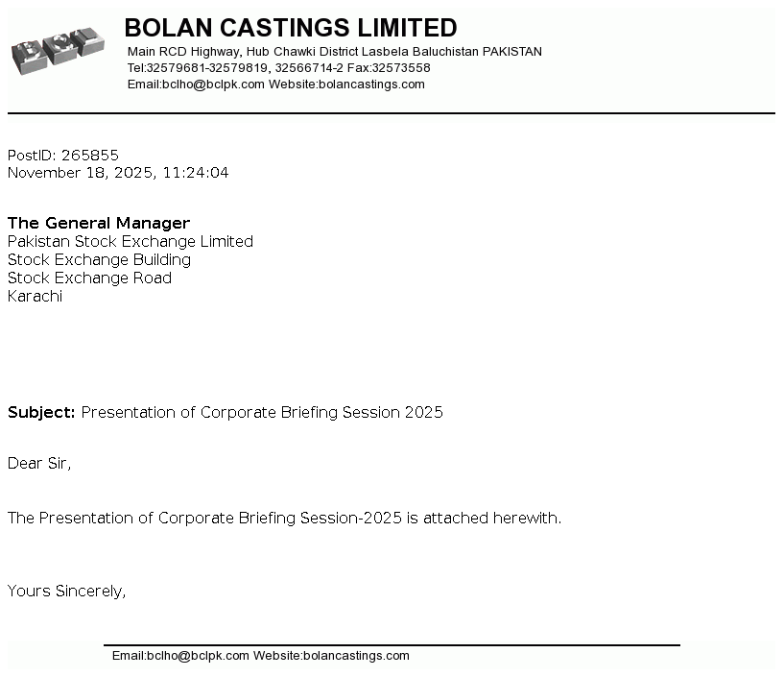Click the November 18, 2025 date line

pos(118,173)
